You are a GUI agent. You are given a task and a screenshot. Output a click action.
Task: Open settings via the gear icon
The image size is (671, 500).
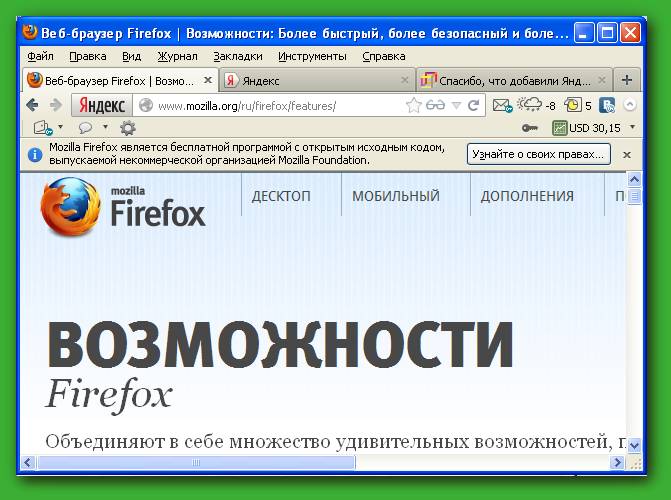pos(128,128)
